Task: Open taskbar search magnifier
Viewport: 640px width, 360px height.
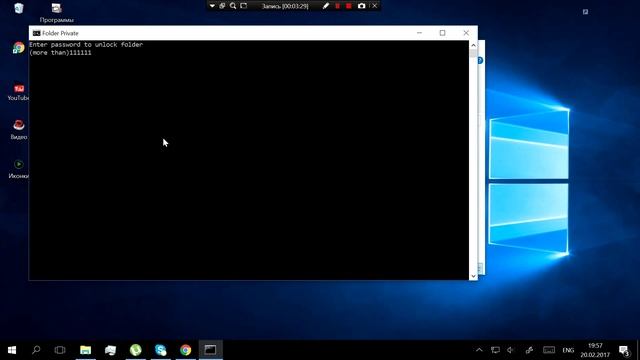Action: tap(36, 350)
